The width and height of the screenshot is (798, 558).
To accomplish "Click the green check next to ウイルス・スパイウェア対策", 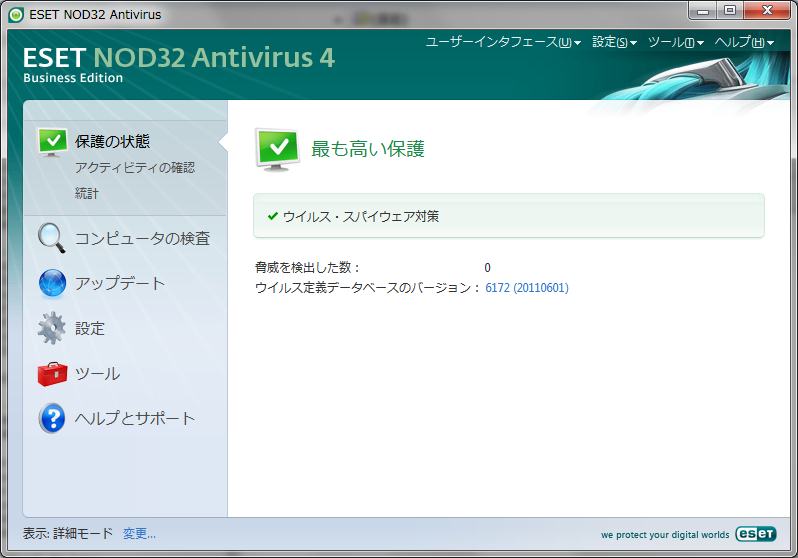I will 273,216.
